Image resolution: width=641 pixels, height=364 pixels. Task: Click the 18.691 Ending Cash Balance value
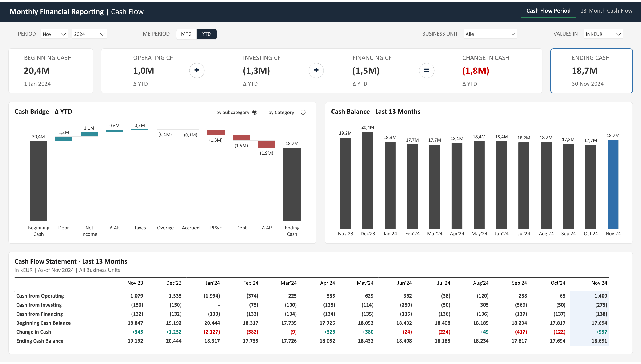coord(599,341)
